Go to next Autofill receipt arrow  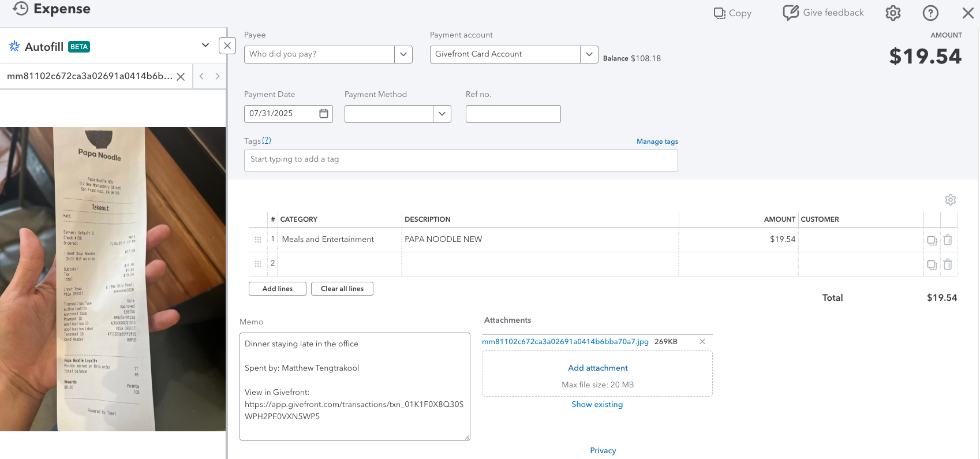pos(218,76)
